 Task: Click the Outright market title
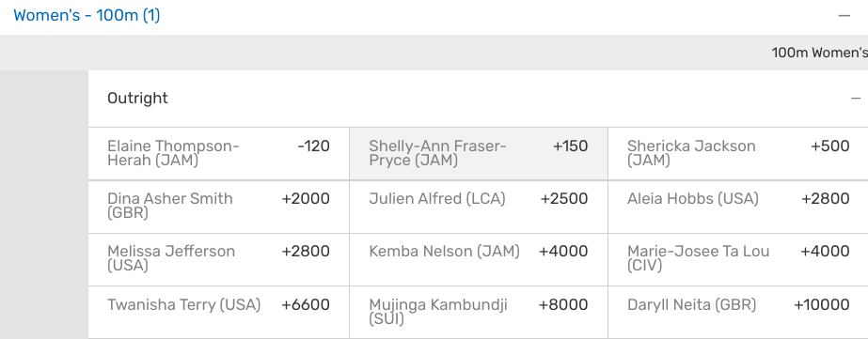tap(137, 99)
